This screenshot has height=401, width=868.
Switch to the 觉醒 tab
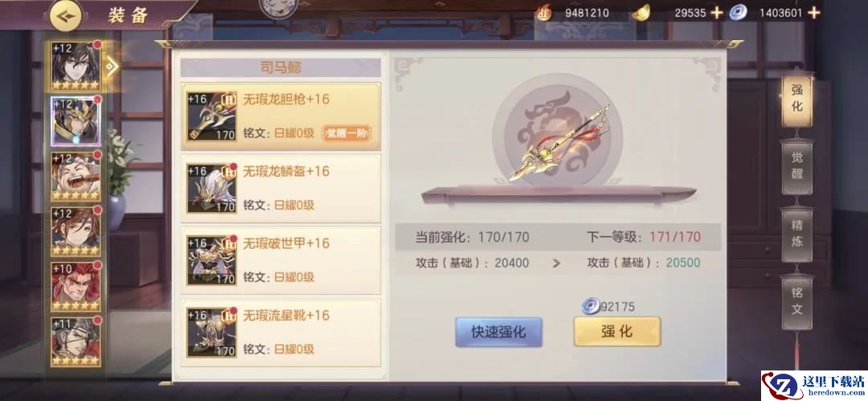pos(796,166)
